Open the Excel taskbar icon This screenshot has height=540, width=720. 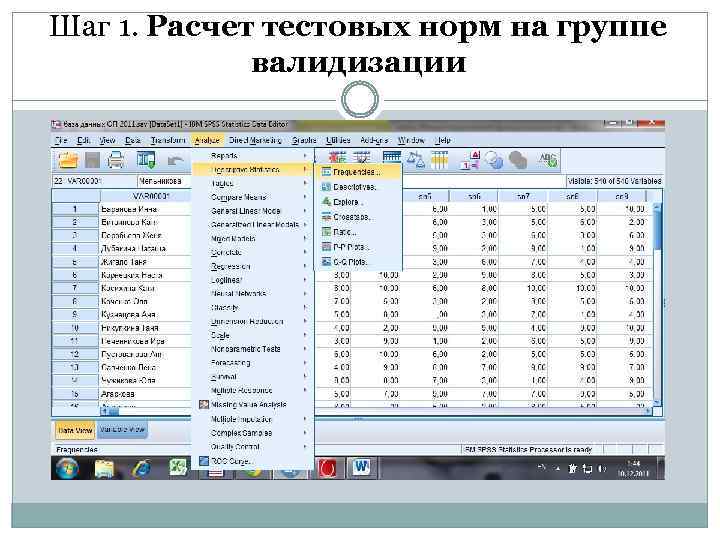[178, 469]
